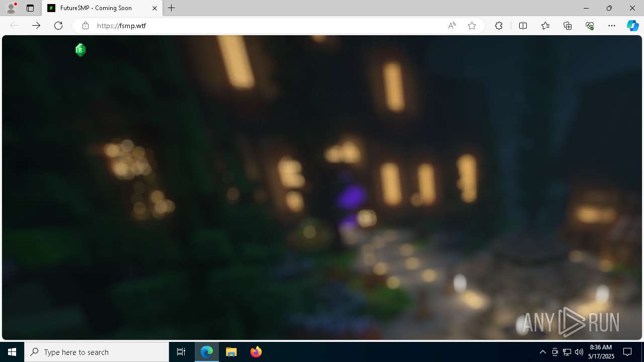This screenshot has height=362, width=644.
Task: Open a new tab with plus button
Action: coord(172,8)
